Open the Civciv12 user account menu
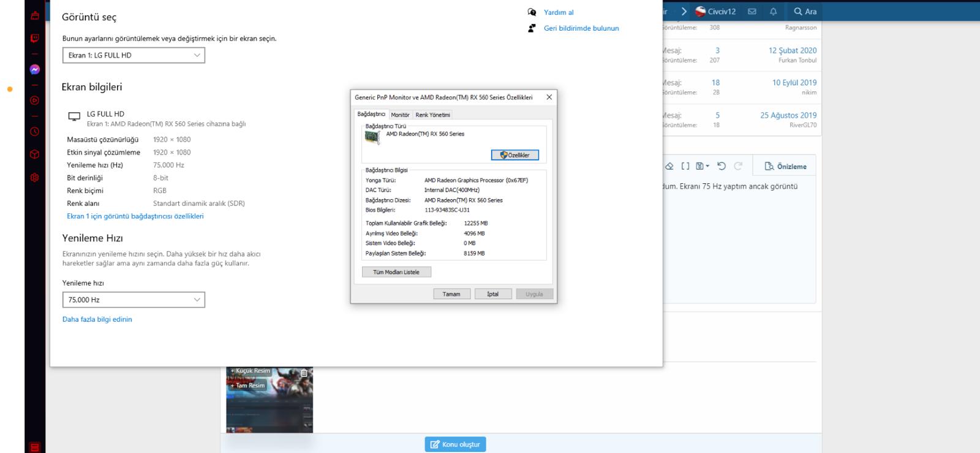This screenshot has height=453, width=980. (715, 12)
